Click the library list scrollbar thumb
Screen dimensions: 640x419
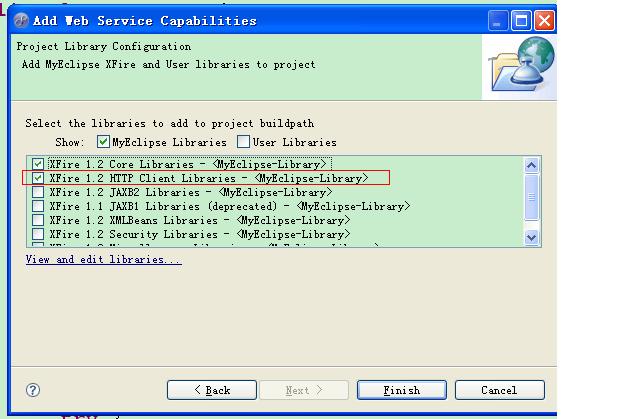tap(531, 197)
